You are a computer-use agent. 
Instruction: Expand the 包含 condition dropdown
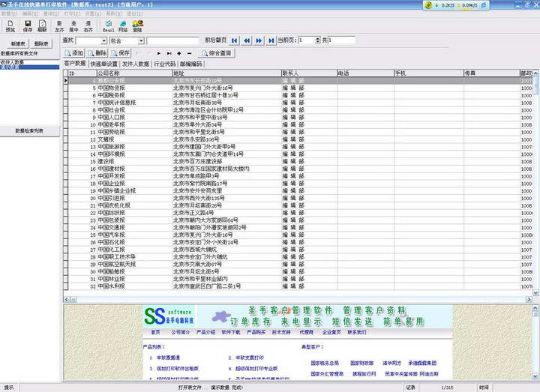coord(141,40)
